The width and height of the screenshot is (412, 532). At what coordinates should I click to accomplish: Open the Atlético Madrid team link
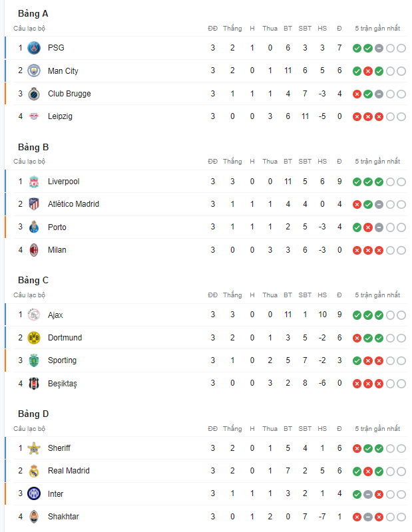click(x=73, y=204)
